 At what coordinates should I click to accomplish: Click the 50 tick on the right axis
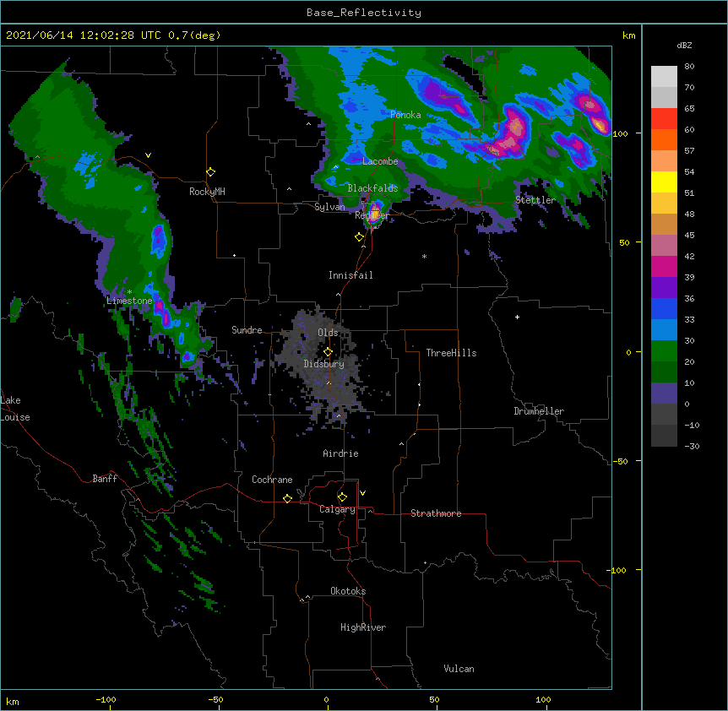coord(624,242)
